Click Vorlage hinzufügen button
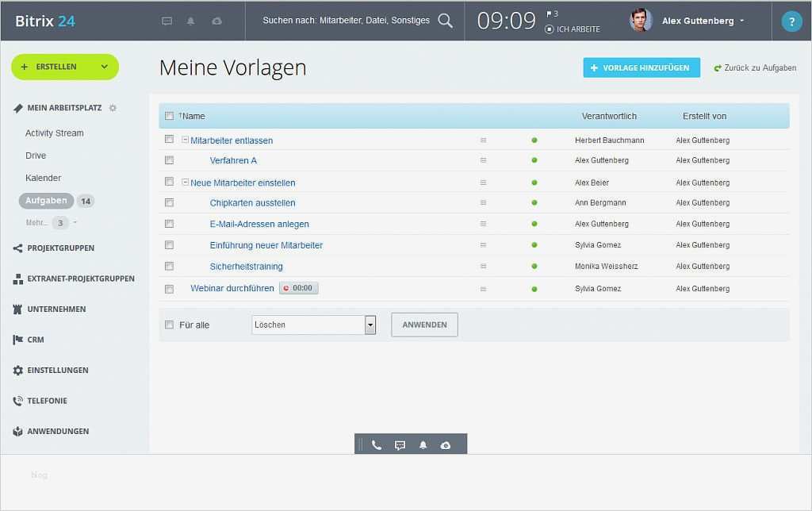Screen dimensions: 812x511 (642, 68)
